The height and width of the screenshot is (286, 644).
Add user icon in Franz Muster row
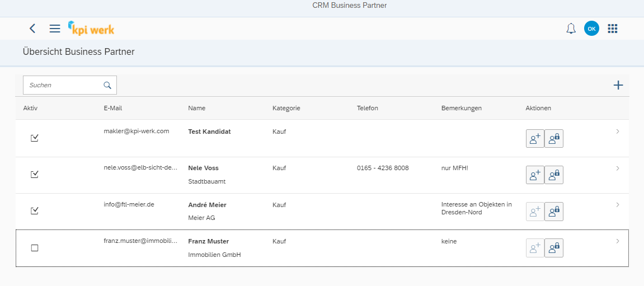(x=535, y=248)
